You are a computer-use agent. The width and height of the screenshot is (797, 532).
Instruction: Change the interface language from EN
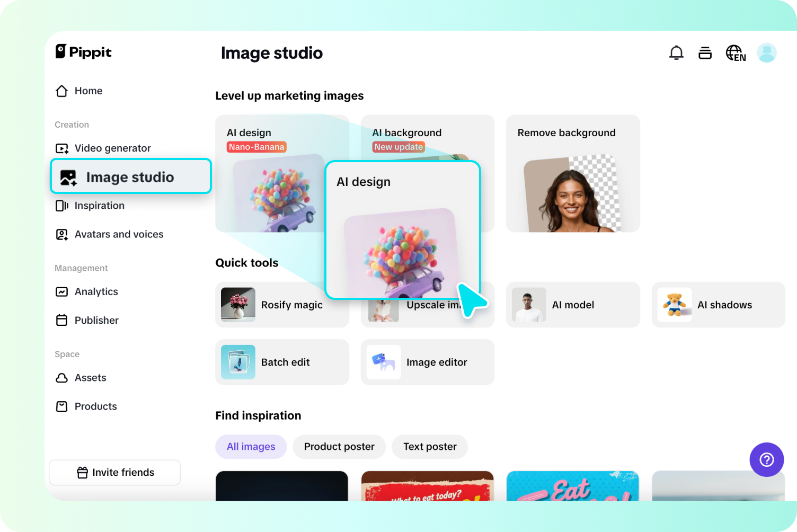pyautogui.click(x=736, y=52)
